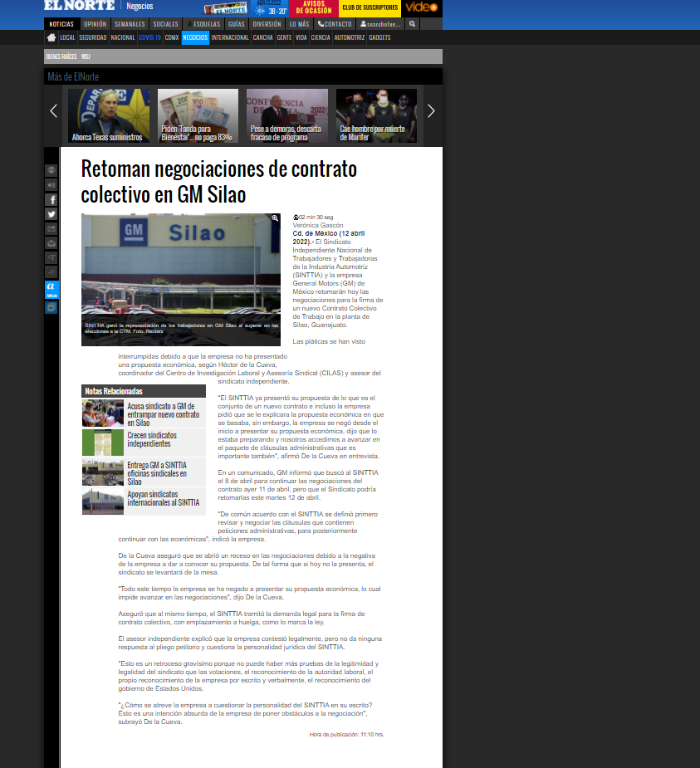
Task: Open the Guías tab
Action: [x=236, y=24]
